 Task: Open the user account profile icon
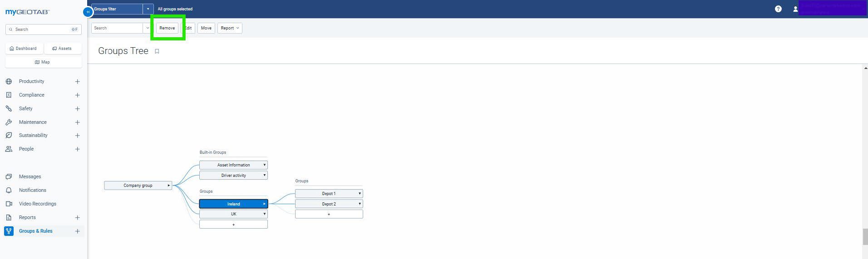795,9
